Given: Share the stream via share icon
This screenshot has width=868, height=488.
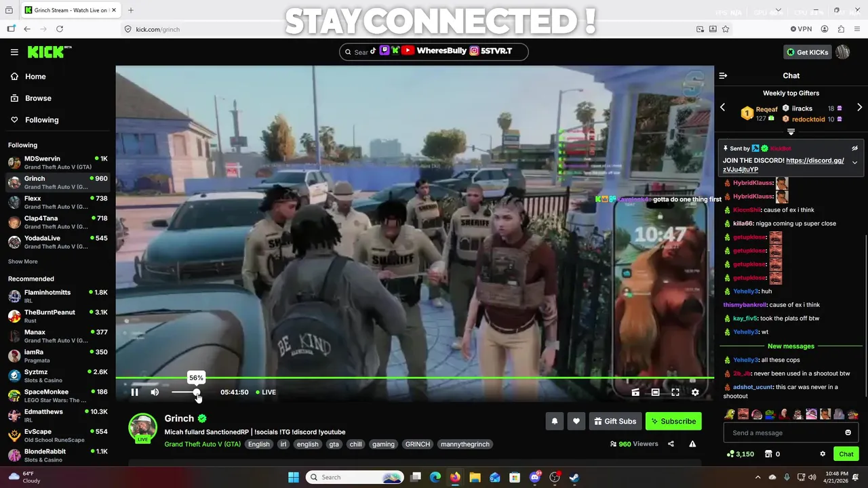Looking at the screenshot, I should point(671,444).
